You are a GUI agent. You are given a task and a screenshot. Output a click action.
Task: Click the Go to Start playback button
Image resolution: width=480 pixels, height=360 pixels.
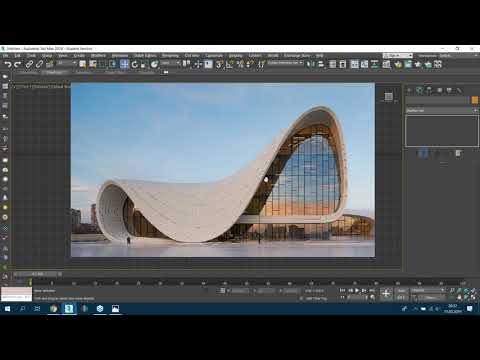pos(342,290)
